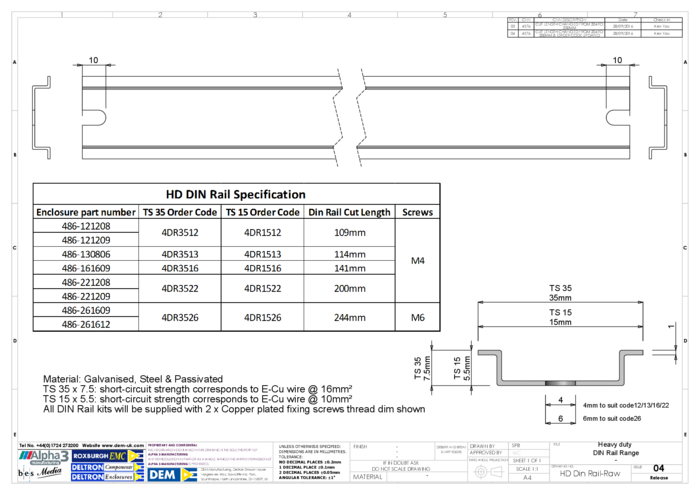Select part number 486-121209
Viewport: 700px width, 495px height.
86,240
